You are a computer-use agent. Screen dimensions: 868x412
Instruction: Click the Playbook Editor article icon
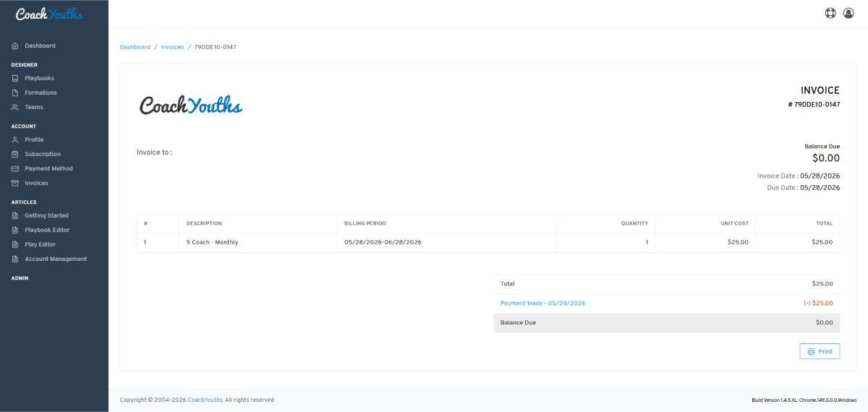(15, 230)
